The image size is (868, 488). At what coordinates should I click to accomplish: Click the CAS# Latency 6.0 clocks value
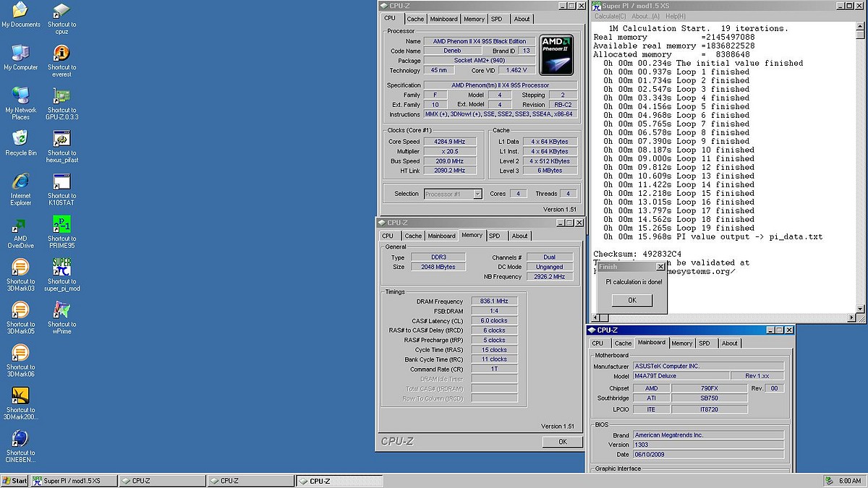[x=494, y=320]
